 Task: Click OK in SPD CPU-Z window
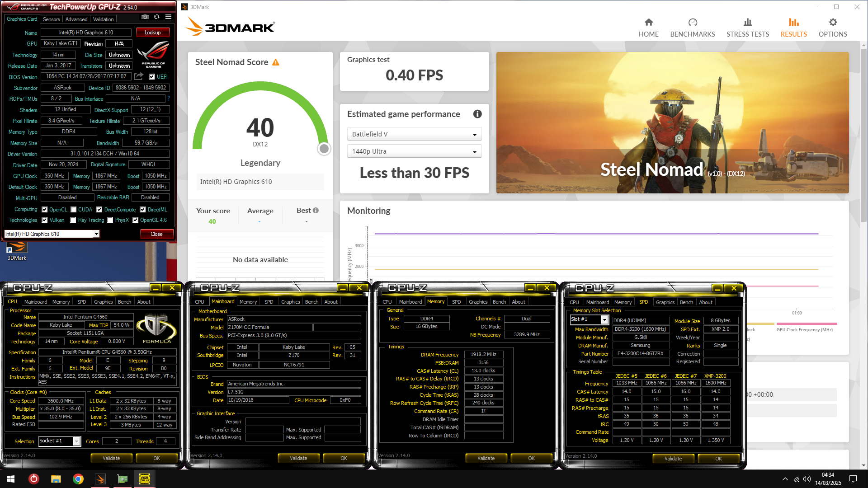click(x=718, y=459)
